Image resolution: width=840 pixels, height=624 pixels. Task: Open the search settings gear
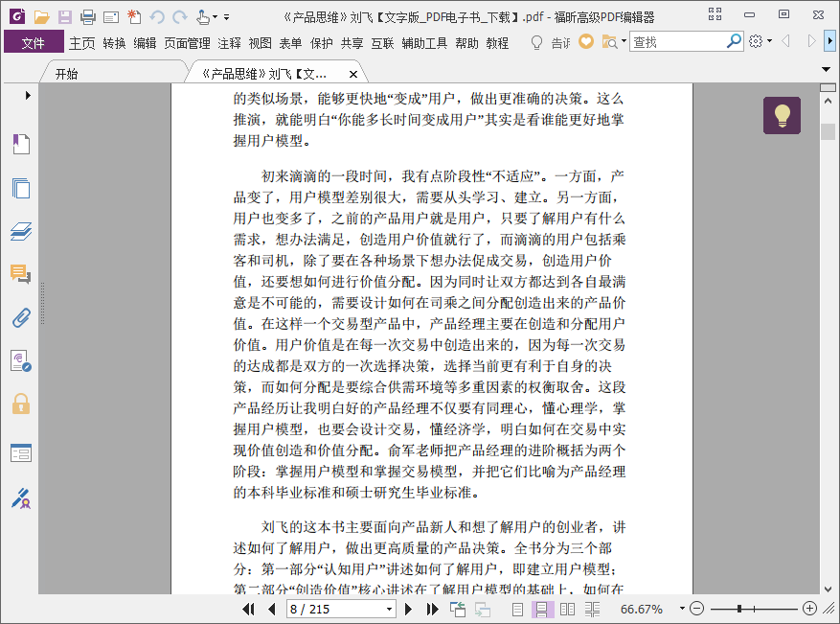(756, 41)
